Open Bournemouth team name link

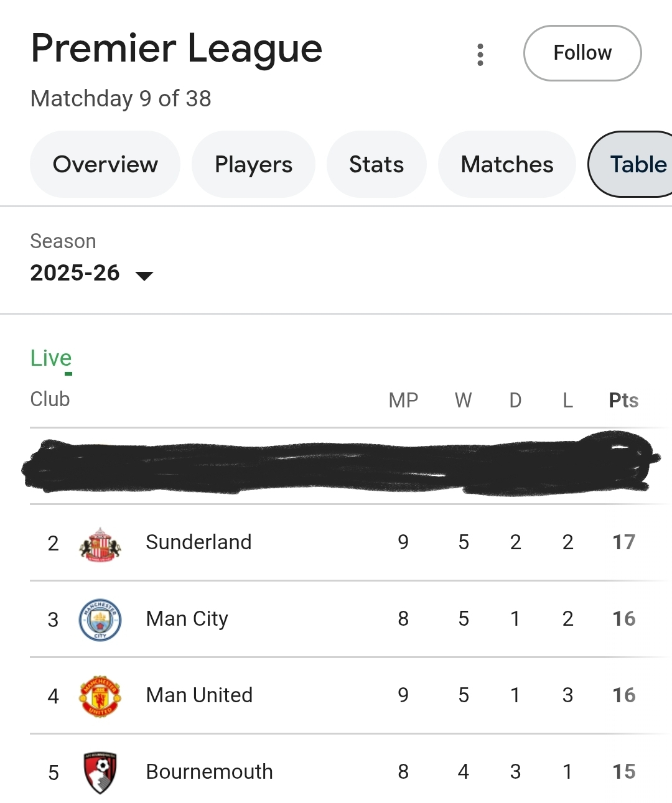click(209, 772)
